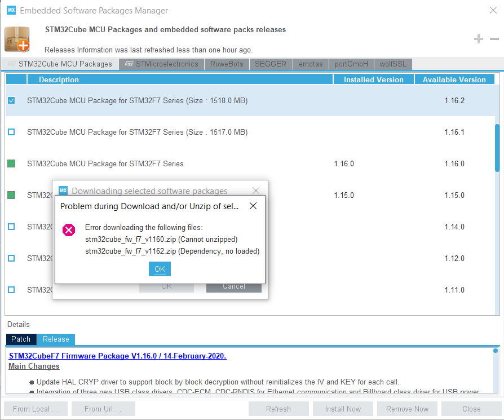Check the version 1.12.0 package checkbox
The image size is (504, 420).
point(11,258)
